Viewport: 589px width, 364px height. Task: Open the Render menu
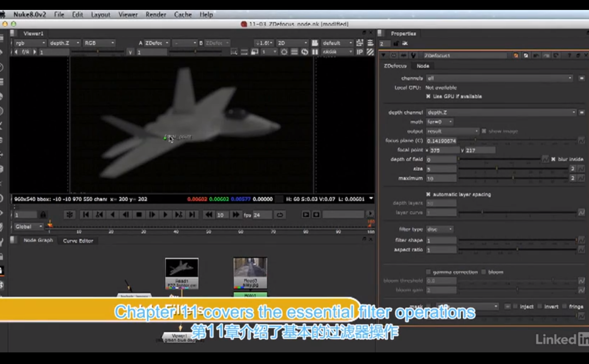pyautogui.click(x=156, y=14)
